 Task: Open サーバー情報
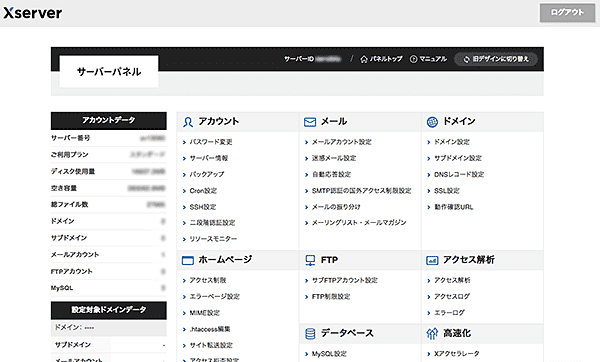209,158
